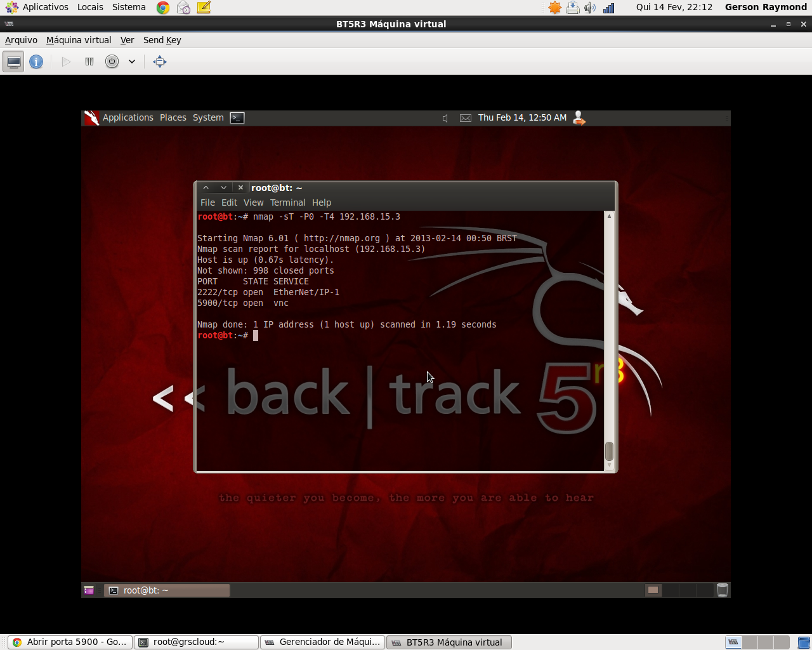Select BT5R3 Máquina virtual taskbar button
Screen dimensions: 812x650
coord(449,642)
